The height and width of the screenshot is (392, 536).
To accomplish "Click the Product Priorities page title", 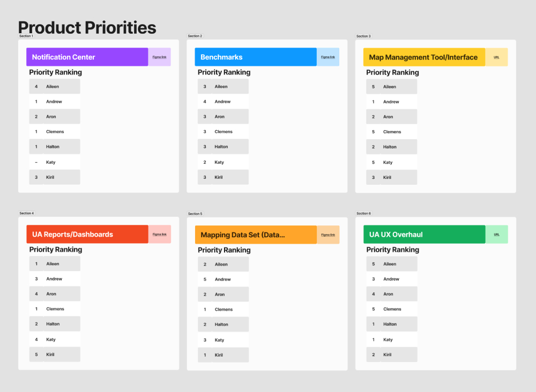I will [x=87, y=27].
